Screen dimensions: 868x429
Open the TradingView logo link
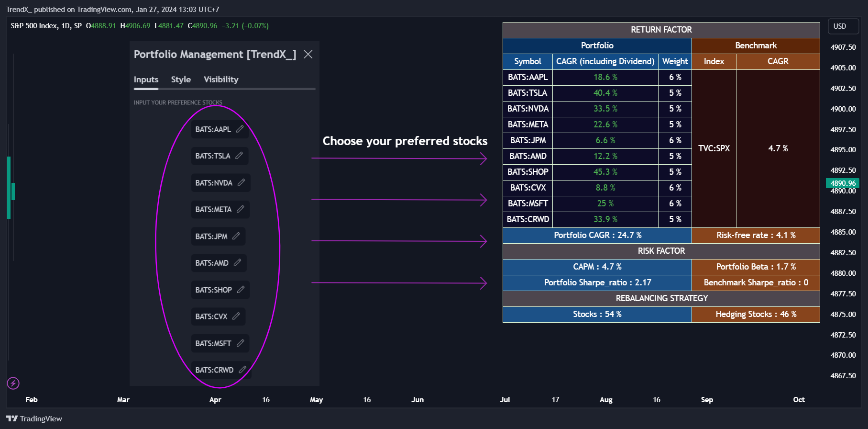coord(34,418)
